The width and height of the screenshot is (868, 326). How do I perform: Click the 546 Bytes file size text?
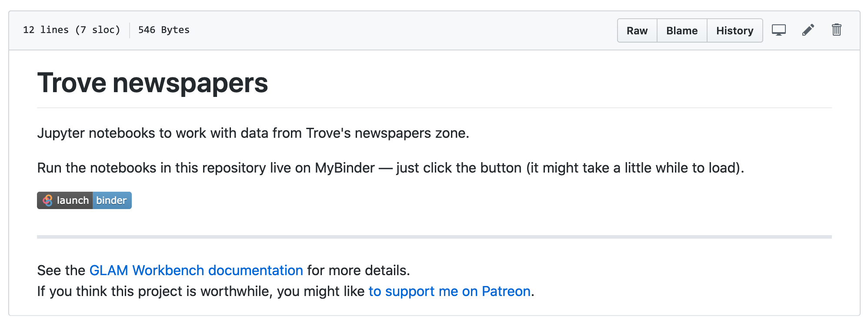pos(164,30)
